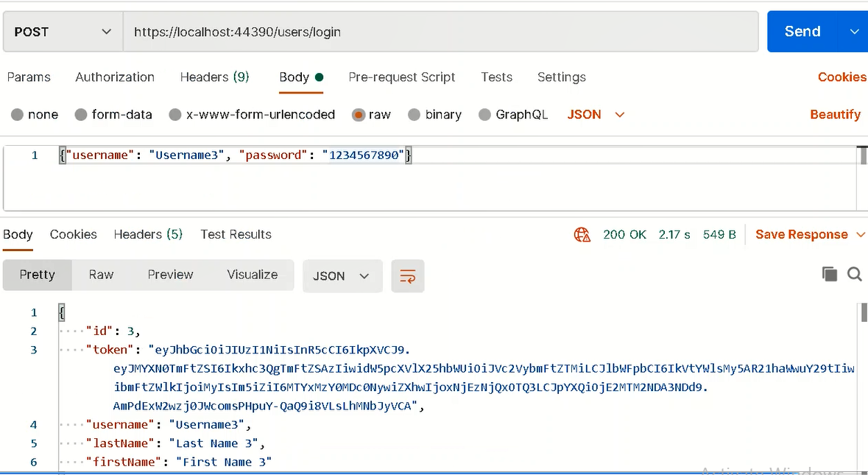Open the Headers (9) request tab
Screen dimensions: 868x475
point(214,77)
